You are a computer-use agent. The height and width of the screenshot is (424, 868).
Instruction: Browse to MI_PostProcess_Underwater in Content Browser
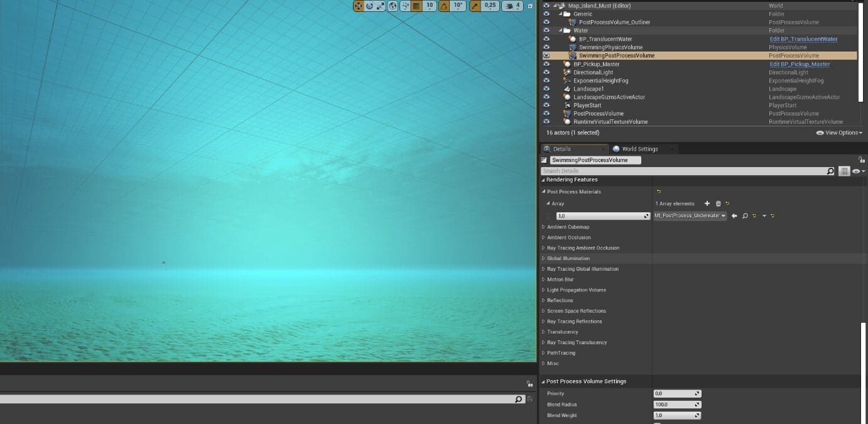tap(745, 216)
